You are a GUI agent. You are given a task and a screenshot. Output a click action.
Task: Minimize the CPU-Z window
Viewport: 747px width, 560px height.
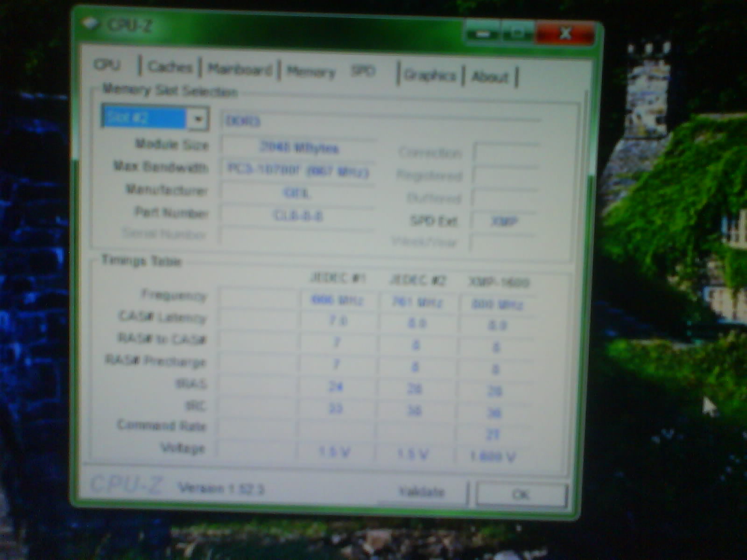pyautogui.click(x=483, y=34)
